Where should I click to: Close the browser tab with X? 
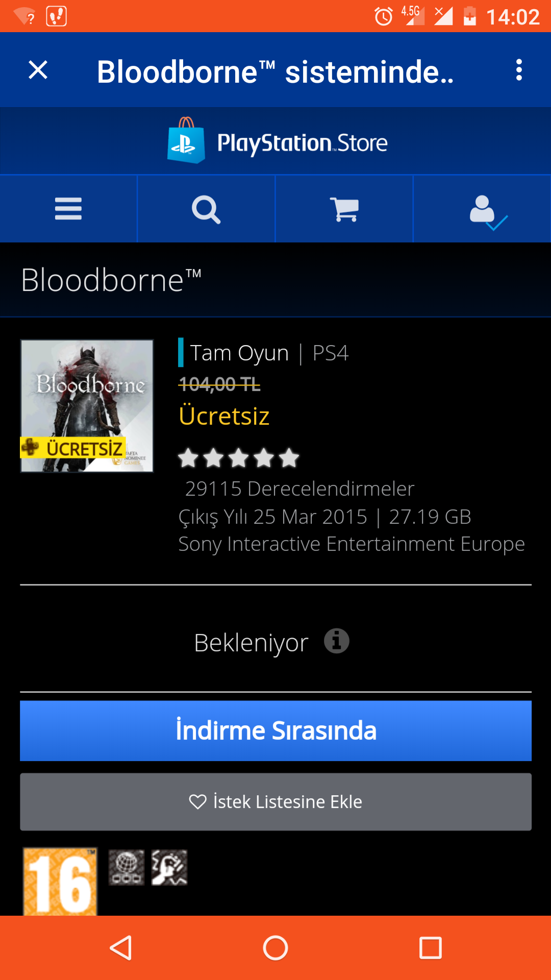click(38, 70)
